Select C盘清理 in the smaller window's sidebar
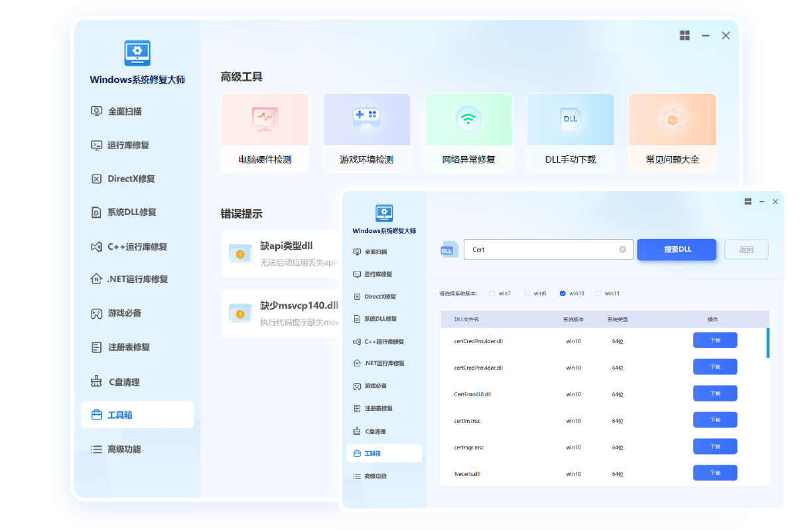Image resolution: width=812 pixels, height=531 pixels. coord(375,431)
